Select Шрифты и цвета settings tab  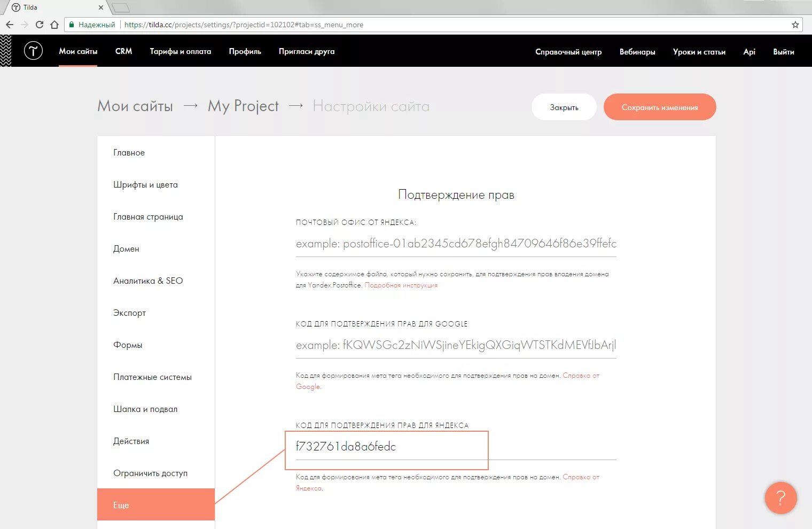point(156,184)
